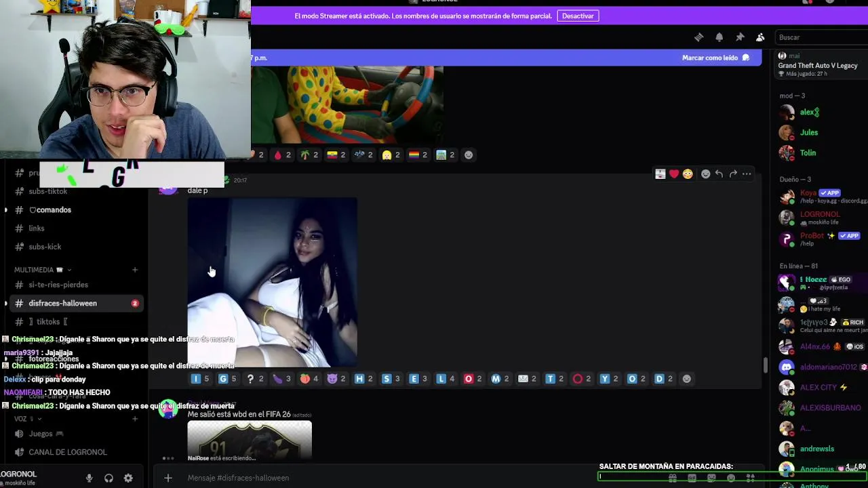Deafen with headphones icon
This screenshot has width=868, height=488.
pos(108,478)
